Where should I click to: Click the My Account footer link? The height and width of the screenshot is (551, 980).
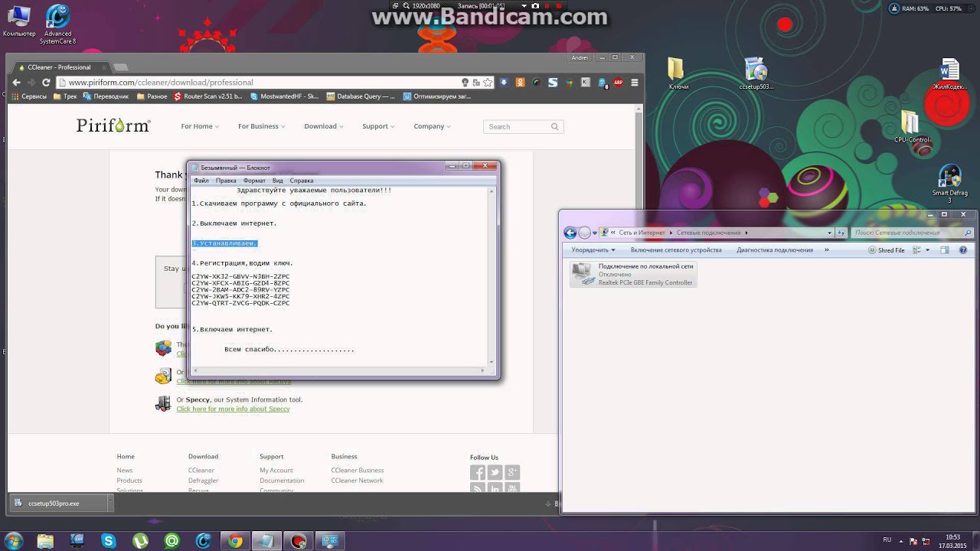(276, 471)
